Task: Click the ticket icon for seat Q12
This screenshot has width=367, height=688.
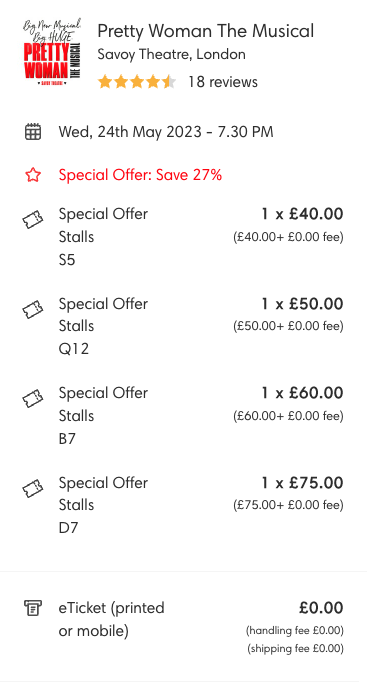Action: 33,309
